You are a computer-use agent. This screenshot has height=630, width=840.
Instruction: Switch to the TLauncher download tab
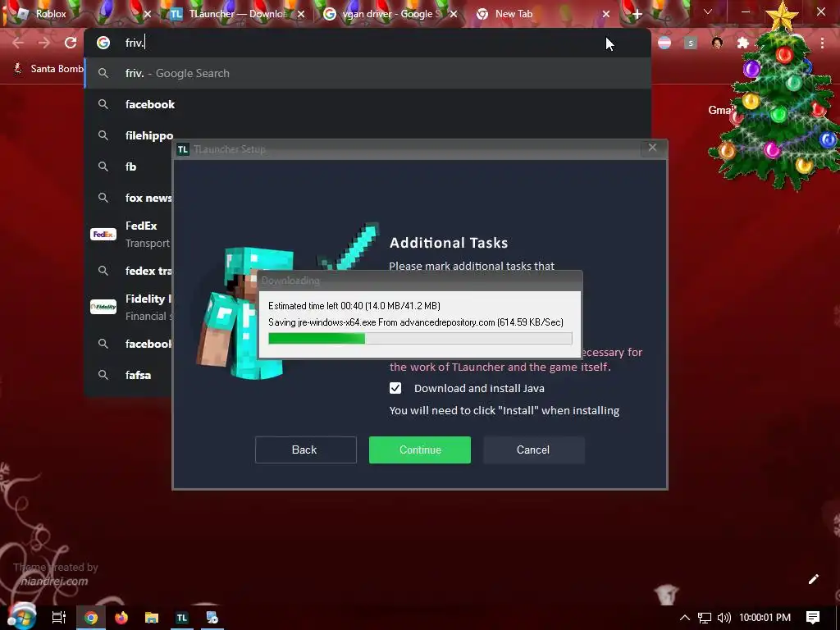tap(234, 14)
